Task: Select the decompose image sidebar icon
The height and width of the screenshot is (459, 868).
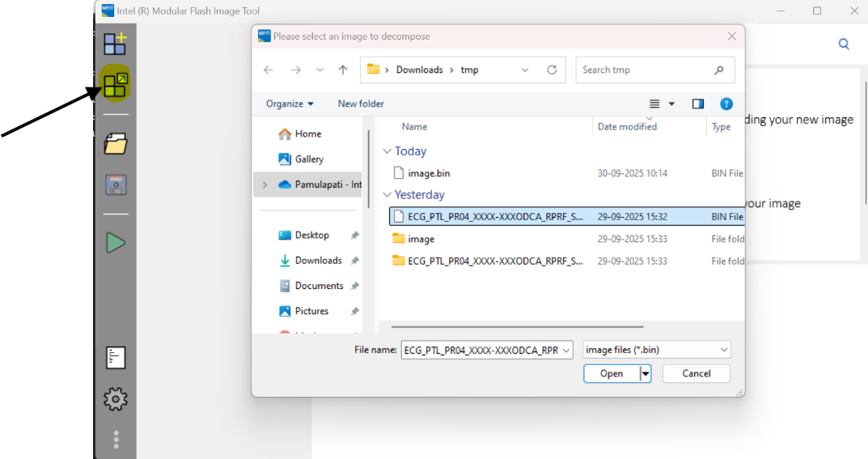Action: point(116,83)
